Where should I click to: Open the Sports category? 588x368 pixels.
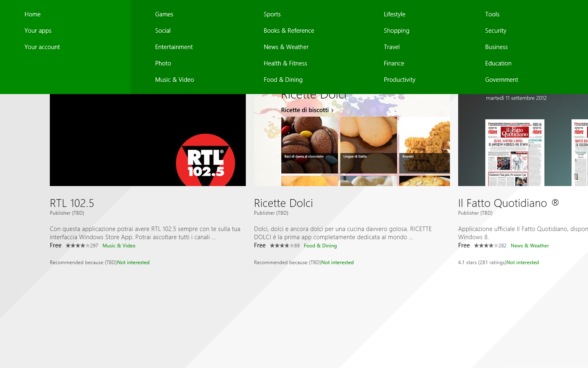pos(272,14)
